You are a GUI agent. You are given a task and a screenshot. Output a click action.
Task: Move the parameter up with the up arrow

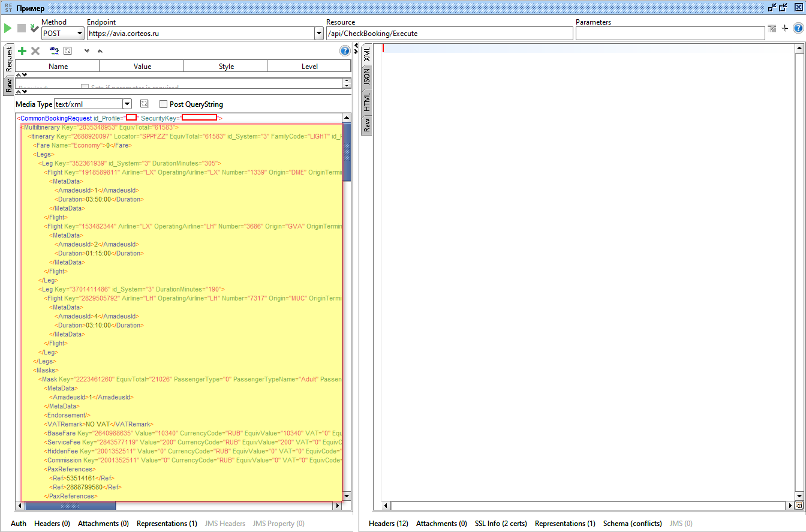(100, 51)
